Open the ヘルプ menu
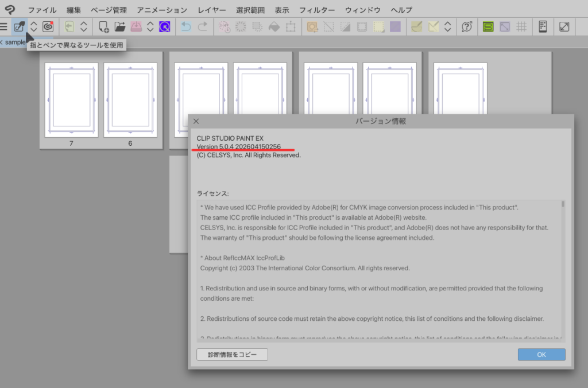This screenshot has height=388, width=588. click(401, 10)
